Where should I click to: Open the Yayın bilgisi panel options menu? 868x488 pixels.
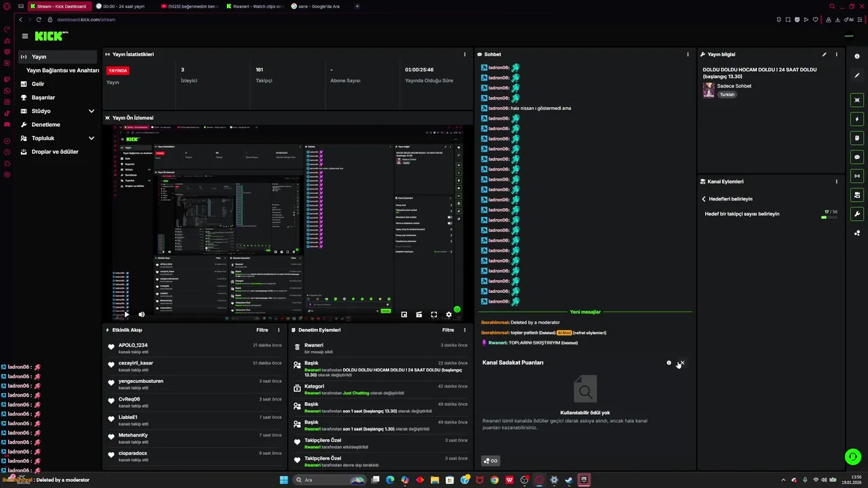(x=836, y=54)
